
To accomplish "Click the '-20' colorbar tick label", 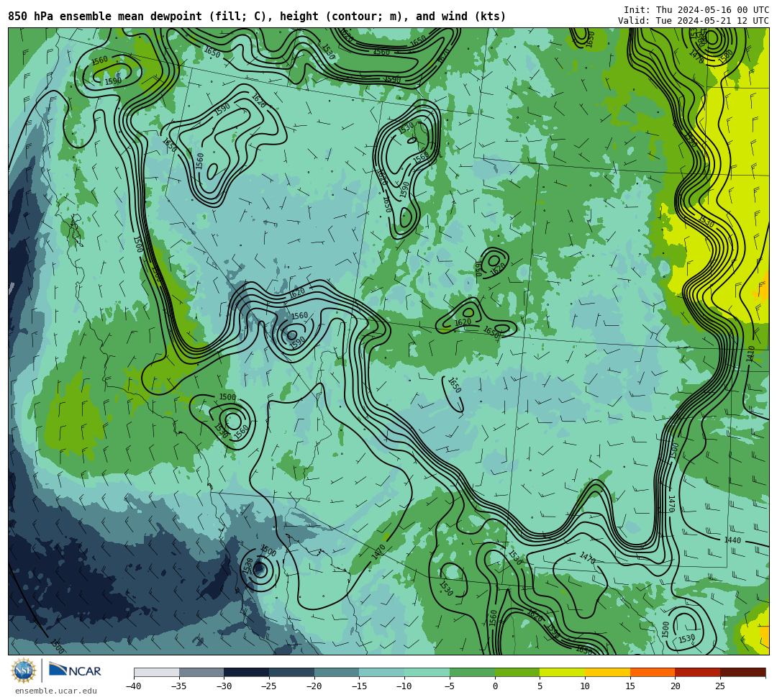I will (314, 686).
